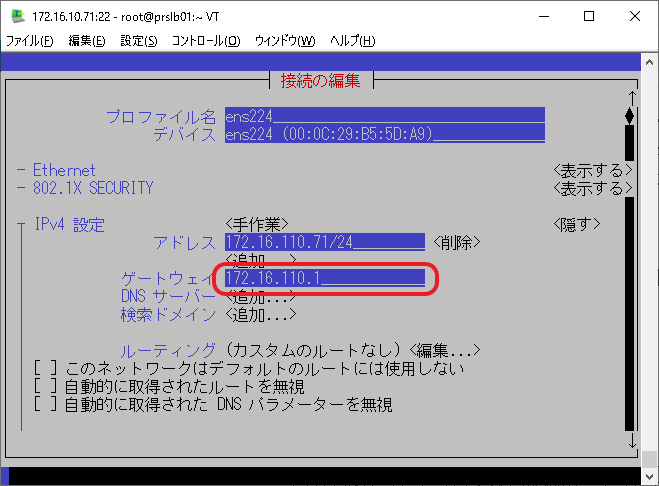Show the 802.1X SECURITY section
The height and width of the screenshot is (486, 659).
tap(592, 188)
